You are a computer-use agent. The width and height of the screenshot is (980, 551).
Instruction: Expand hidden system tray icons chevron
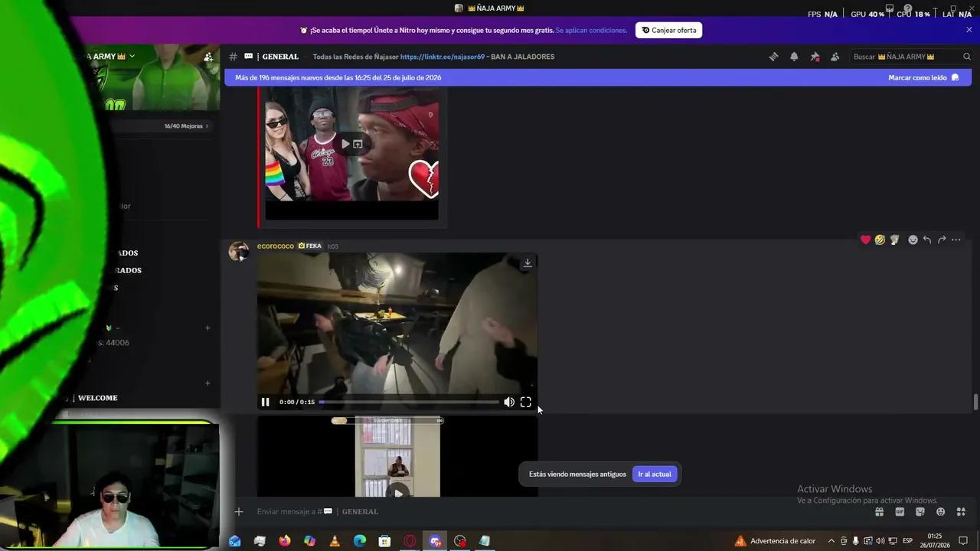(831, 541)
